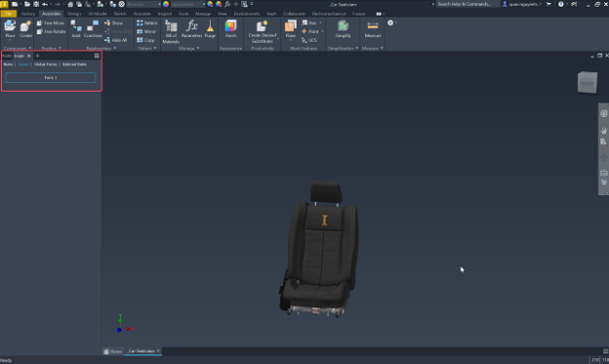Select External Rules in iLogic panel
This screenshot has width=609, height=364.
point(74,64)
